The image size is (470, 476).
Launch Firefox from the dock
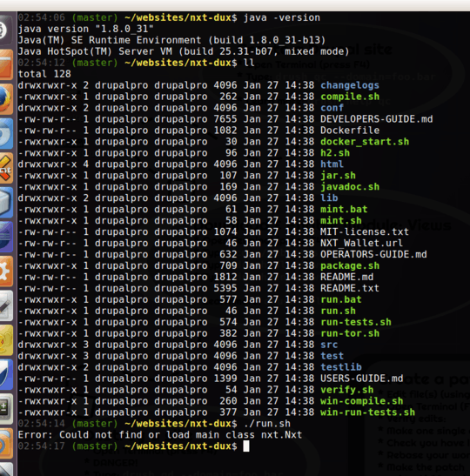click(x=5, y=99)
